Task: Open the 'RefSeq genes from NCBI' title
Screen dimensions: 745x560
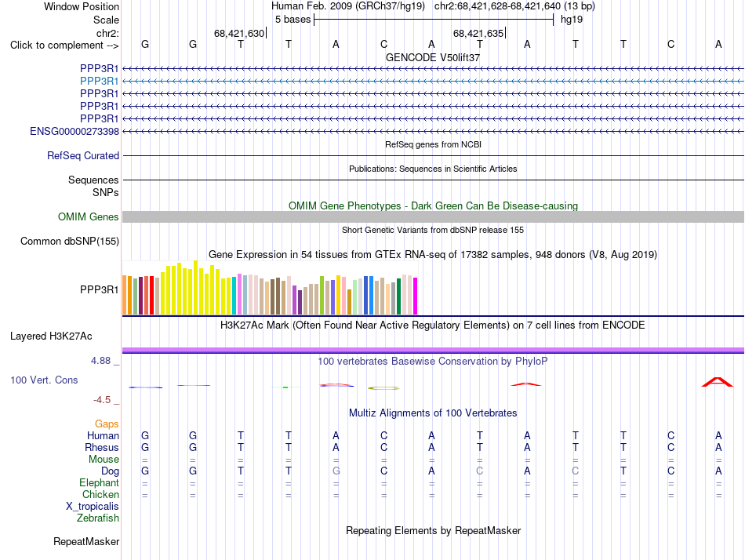Action: point(433,144)
